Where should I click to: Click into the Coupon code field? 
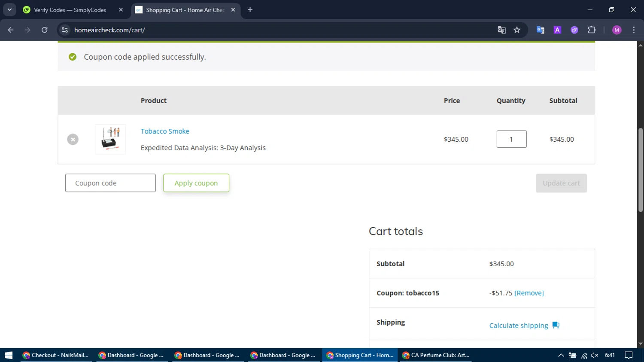pos(110,183)
